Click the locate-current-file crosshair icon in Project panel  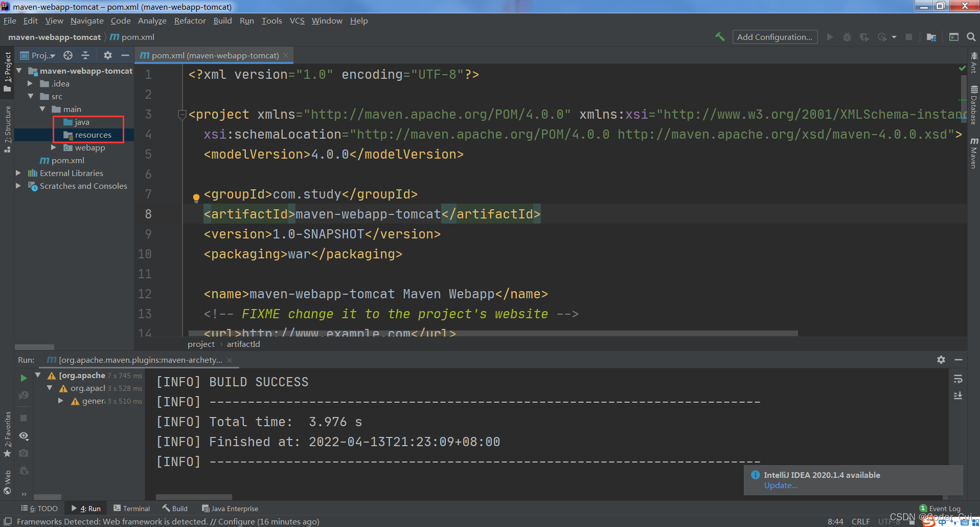pyautogui.click(x=68, y=55)
